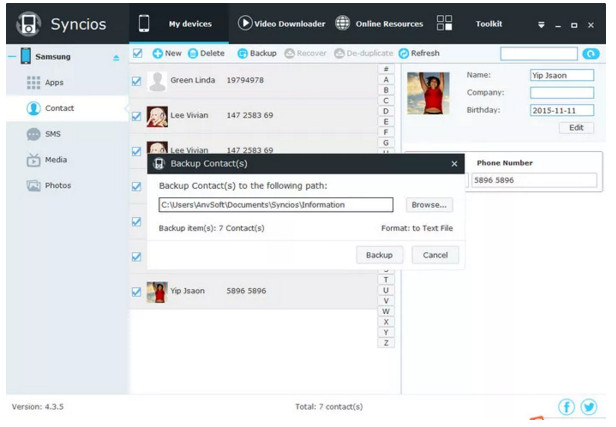Click the blue search button
Viewport: 616px width, 427px height.
[591, 54]
